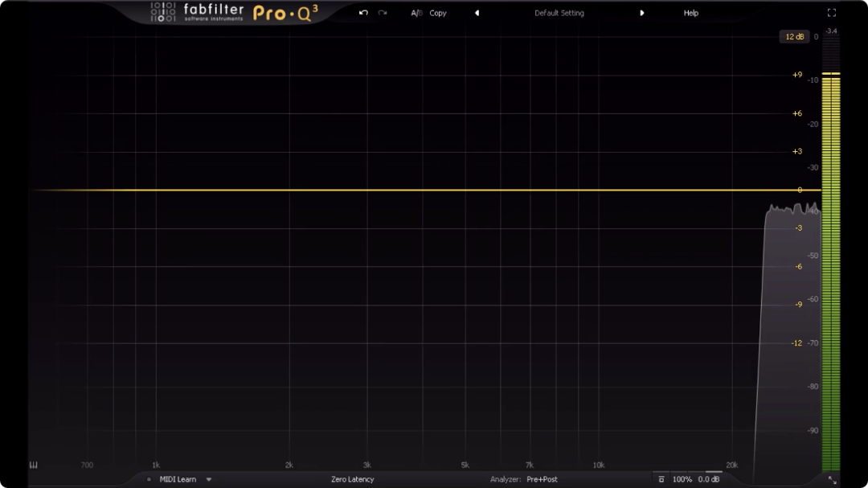Go to the previous preset arrow

477,13
